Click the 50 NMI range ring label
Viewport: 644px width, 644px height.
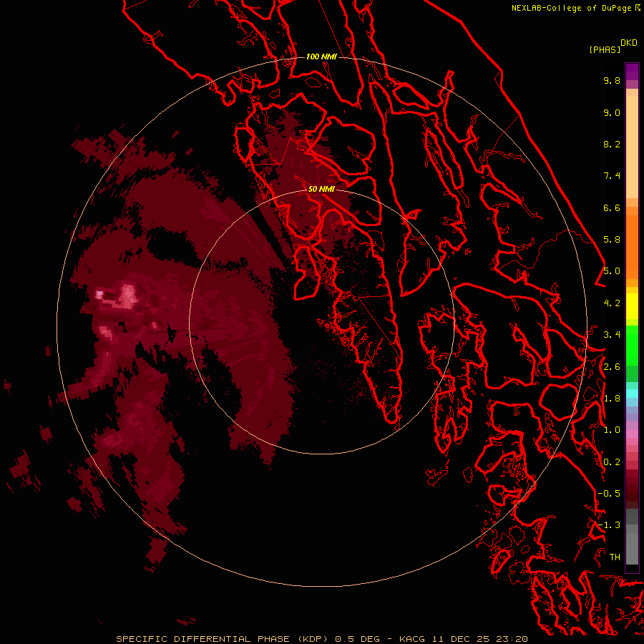321,189
